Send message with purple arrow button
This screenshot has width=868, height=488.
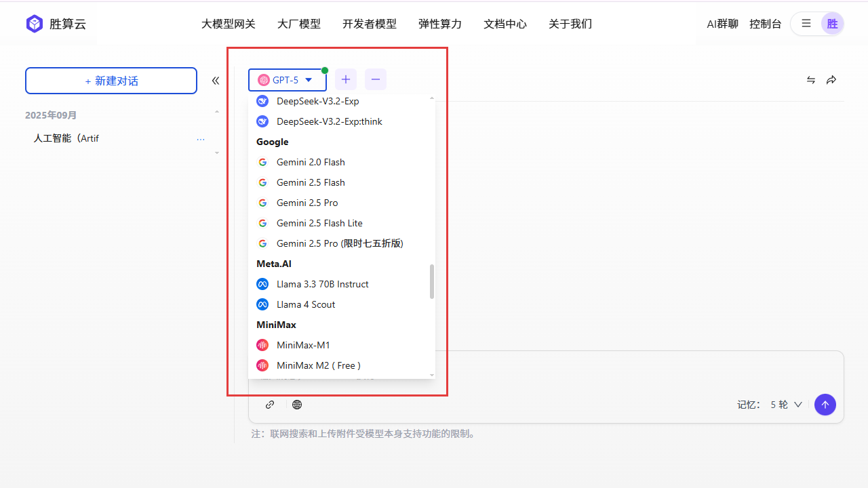825,405
